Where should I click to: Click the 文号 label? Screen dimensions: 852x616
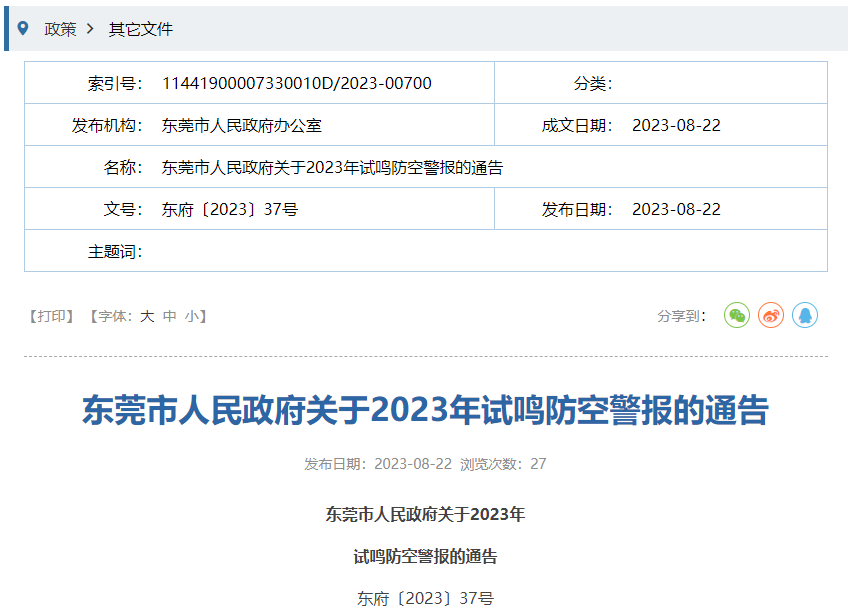[123, 209]
